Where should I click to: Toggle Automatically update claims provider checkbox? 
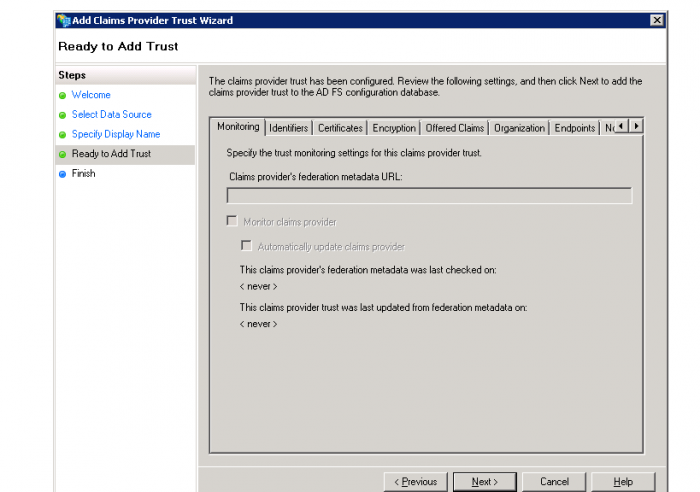(x=246, y=246)
